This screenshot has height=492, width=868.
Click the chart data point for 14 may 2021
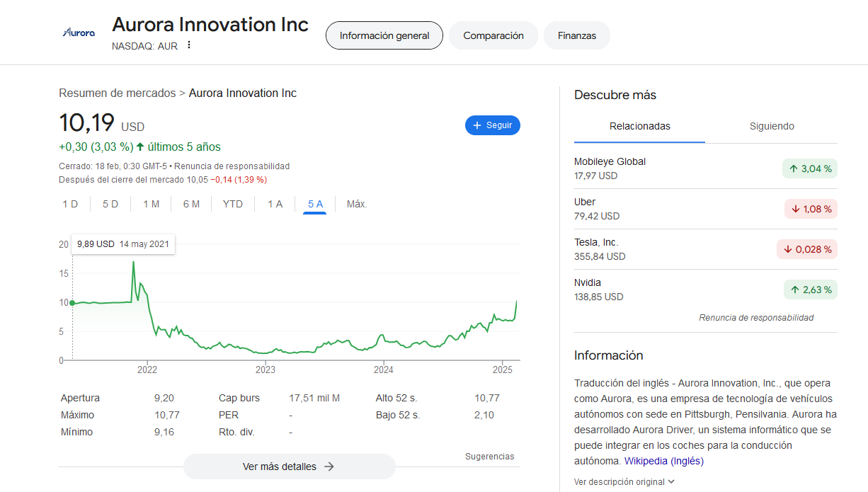coord(72,303)
